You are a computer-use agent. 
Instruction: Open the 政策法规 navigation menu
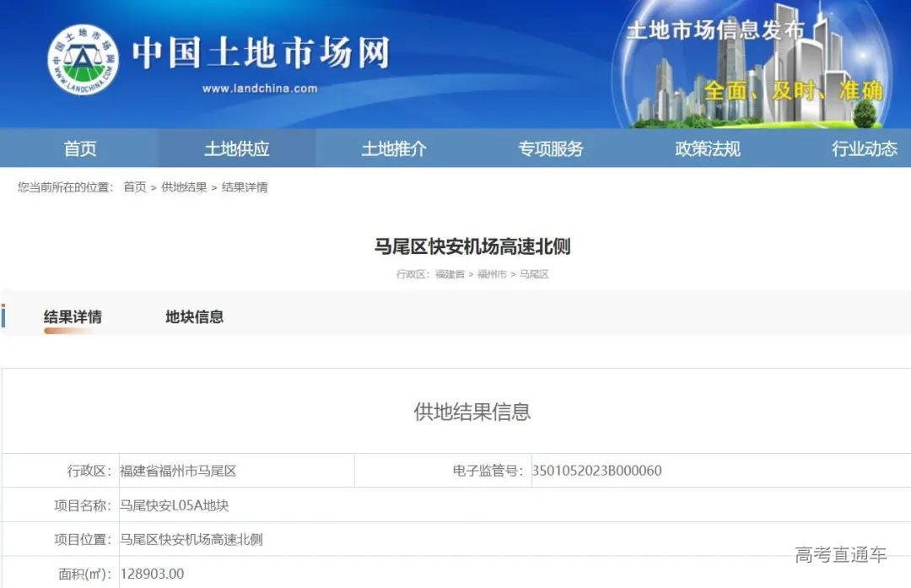pos(707,148)
